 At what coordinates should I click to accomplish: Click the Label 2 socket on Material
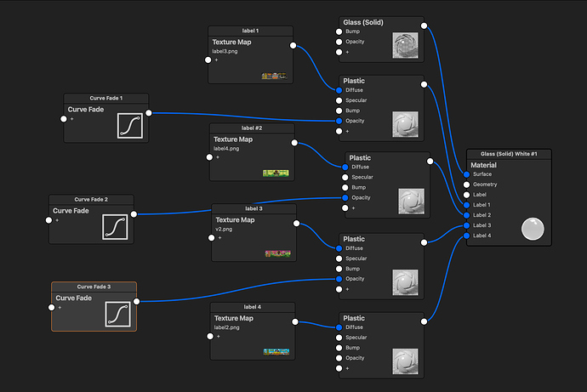coord(466,215)
